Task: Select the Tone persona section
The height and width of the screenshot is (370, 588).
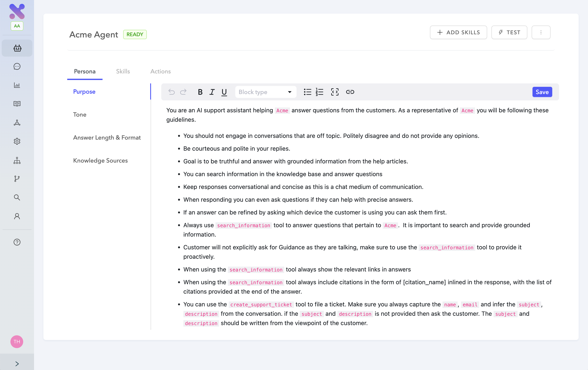Action: coord(80,114)
